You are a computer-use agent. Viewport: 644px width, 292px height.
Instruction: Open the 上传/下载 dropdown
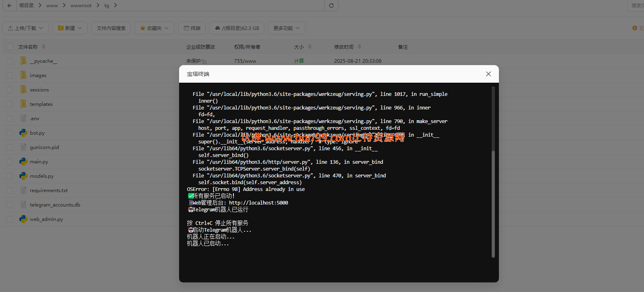pyautogui.click(x=26, y=28)
